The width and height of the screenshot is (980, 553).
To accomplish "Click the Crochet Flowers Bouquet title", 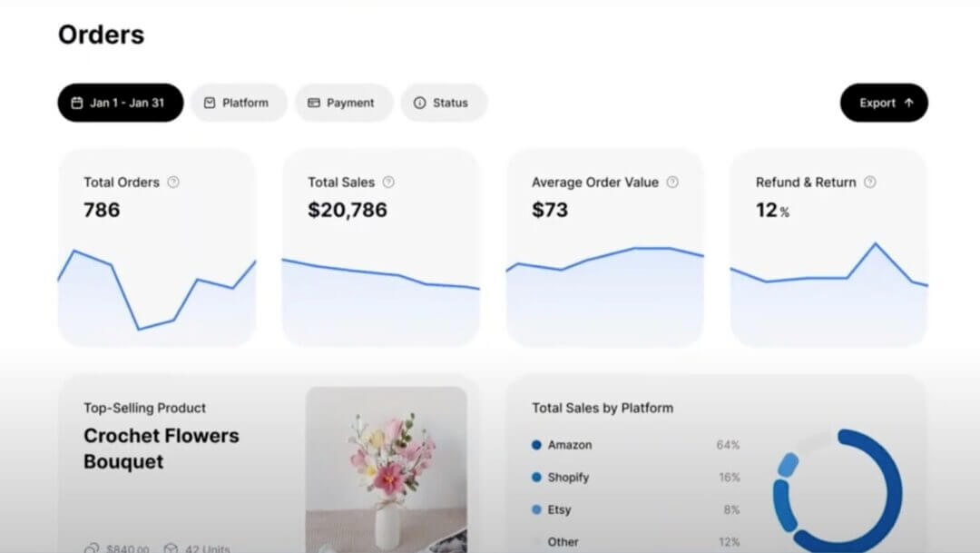I will pos(162,449).
